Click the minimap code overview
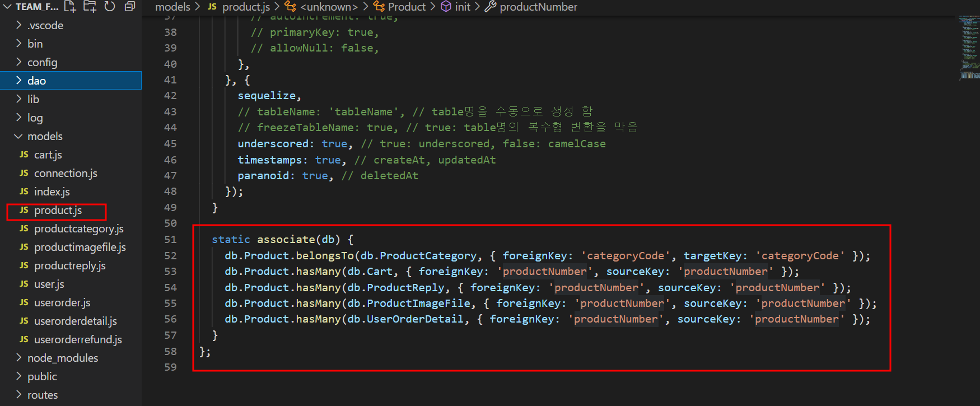Screen dimensions: 980x406 tap(969, 48)
